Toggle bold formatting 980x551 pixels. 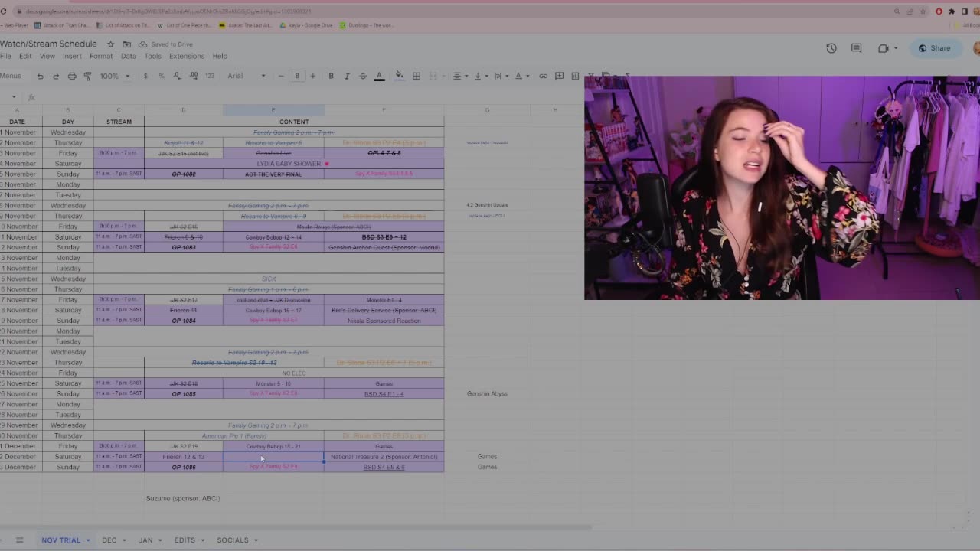click(x=331, y=76)
